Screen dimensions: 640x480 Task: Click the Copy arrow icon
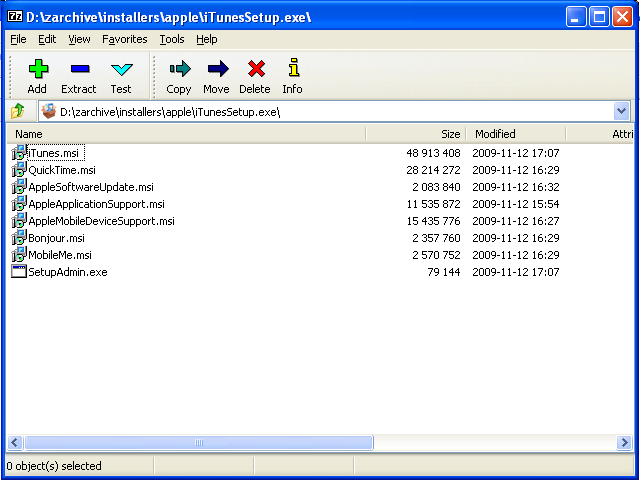(180, 69)
